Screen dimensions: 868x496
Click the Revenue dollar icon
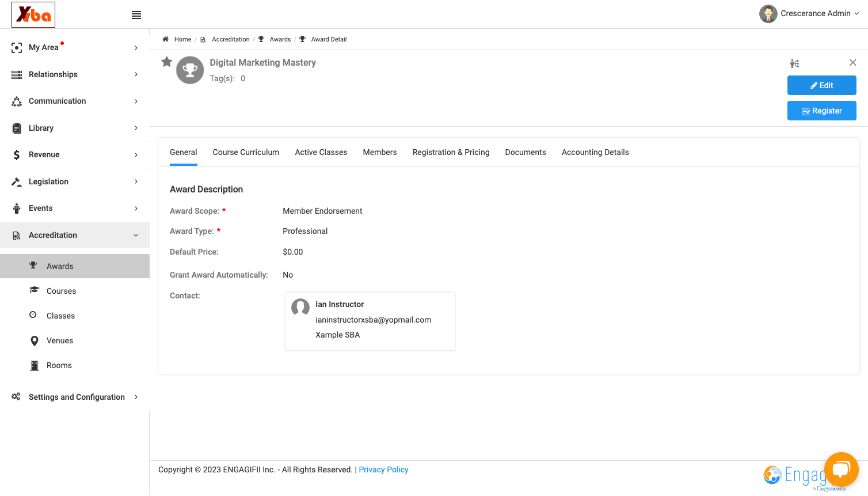coord(17,154)
